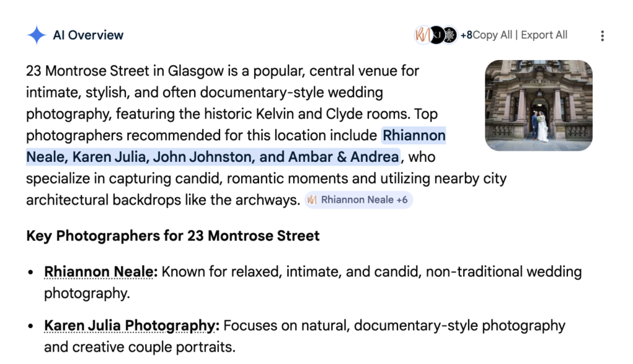Click the AI Overview title text

pyautogui.click(x=88, y=35)
